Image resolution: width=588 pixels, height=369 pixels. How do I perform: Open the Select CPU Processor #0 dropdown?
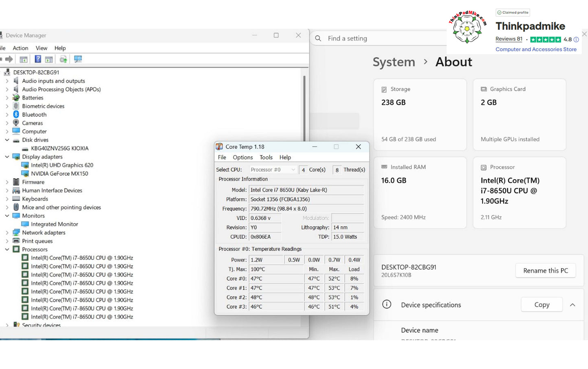(273, 170)
